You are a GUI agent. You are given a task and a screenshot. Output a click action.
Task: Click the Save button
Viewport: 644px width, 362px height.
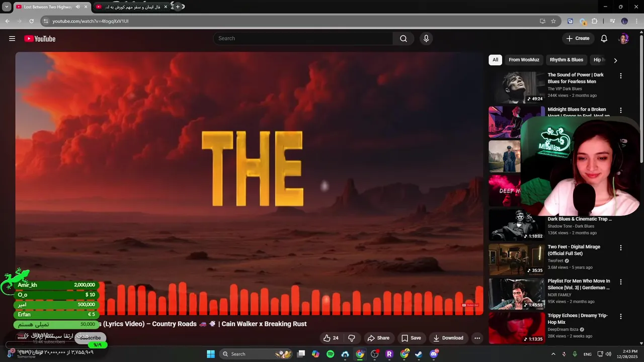pyautogui.click(x=411, y=338)
